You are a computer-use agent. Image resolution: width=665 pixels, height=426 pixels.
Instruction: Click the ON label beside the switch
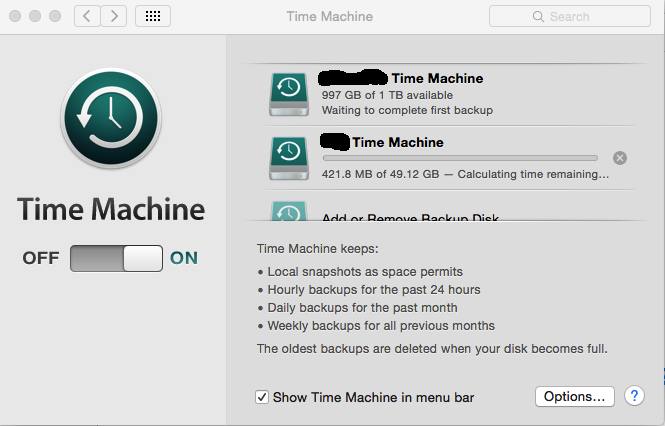click(x=184, y=258)
